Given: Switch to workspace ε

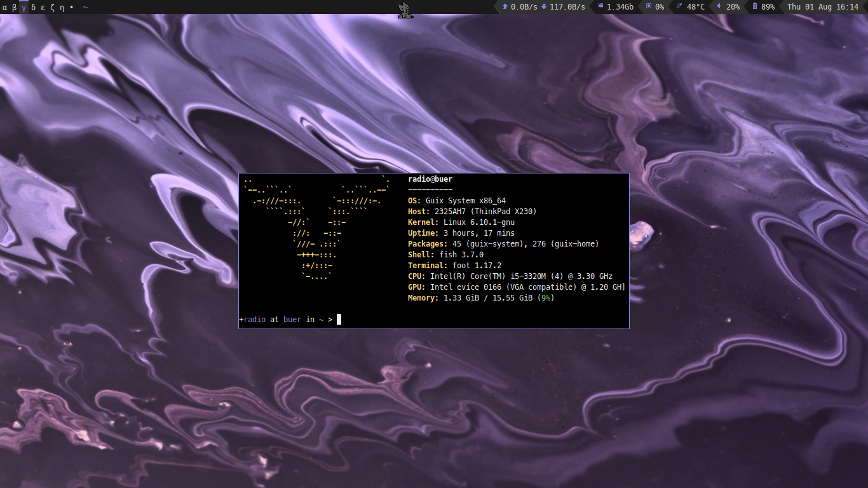Looking at the screenshot, I should coord(43,7).
